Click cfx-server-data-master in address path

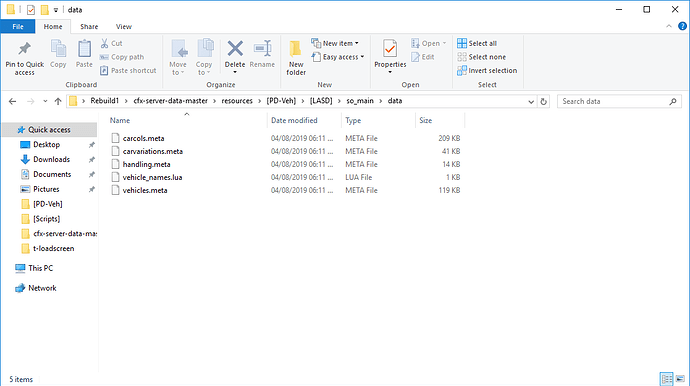(170, 101)
